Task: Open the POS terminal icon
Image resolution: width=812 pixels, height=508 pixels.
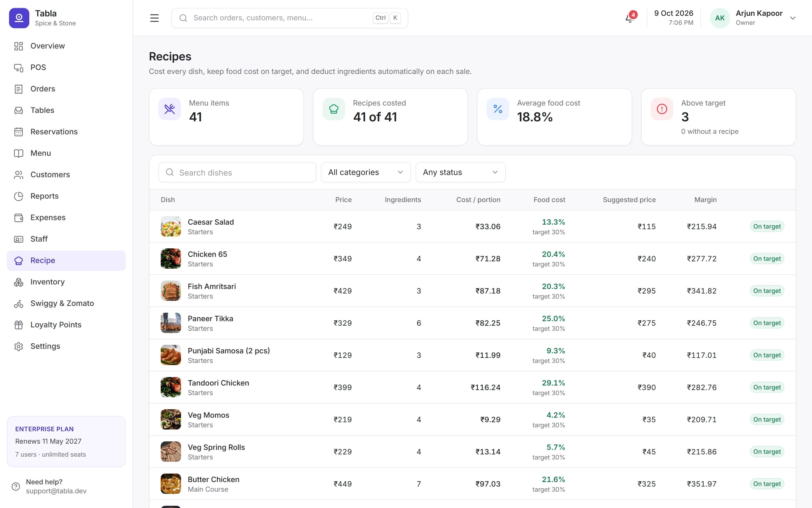Action: [18, 67]
